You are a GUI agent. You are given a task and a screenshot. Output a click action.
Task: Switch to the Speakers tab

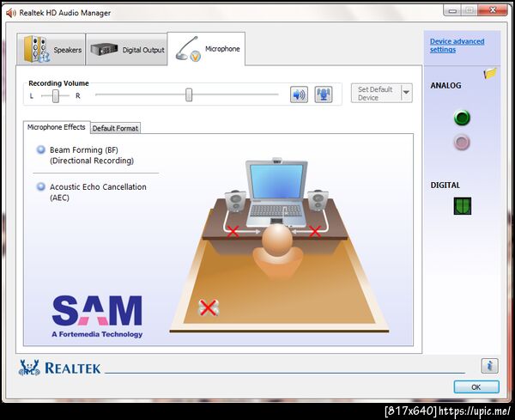click(51, 49)
